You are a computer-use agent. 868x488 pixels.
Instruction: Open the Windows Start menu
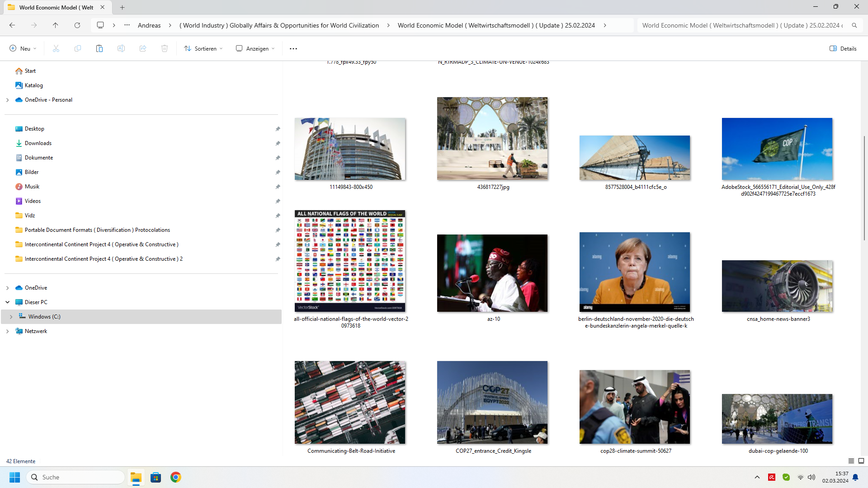[14, 477]
